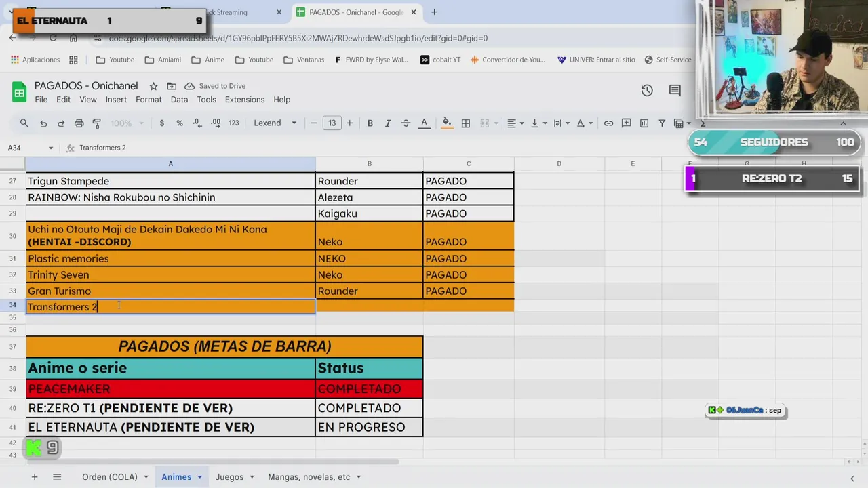
Task: Format cell as percent
Action: point(180,123)
